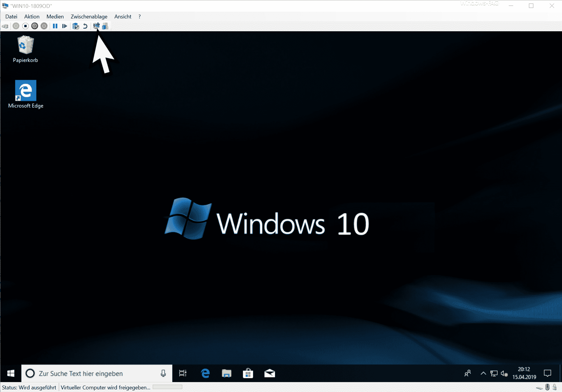The height and width of the screenshot is (392, 562).
Task: Click the Enhanced Session toolbar icon
Action: [x=96, y=26]
